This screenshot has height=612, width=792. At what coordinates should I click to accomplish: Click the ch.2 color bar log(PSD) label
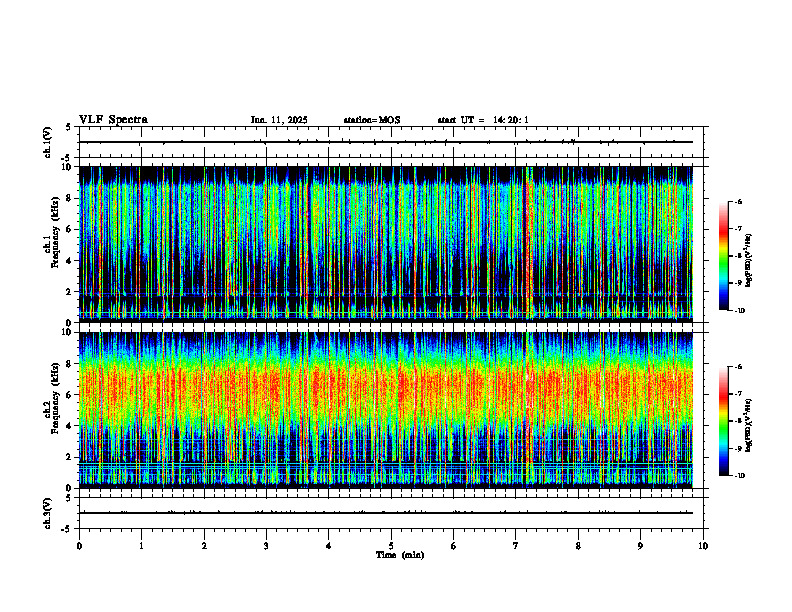[x=749, y=425]
